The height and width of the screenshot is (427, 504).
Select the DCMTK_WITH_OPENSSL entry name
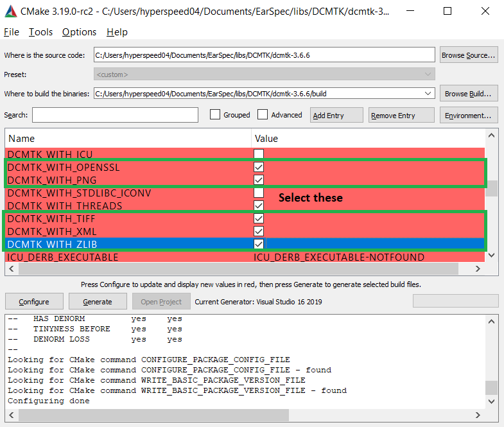[64, 167]
